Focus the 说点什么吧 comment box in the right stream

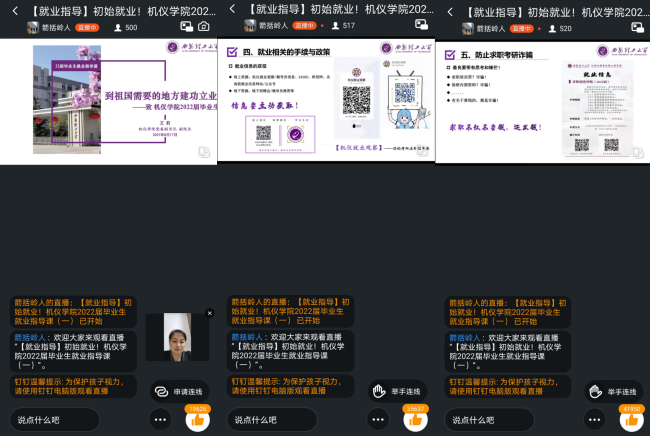coord(508,420)
